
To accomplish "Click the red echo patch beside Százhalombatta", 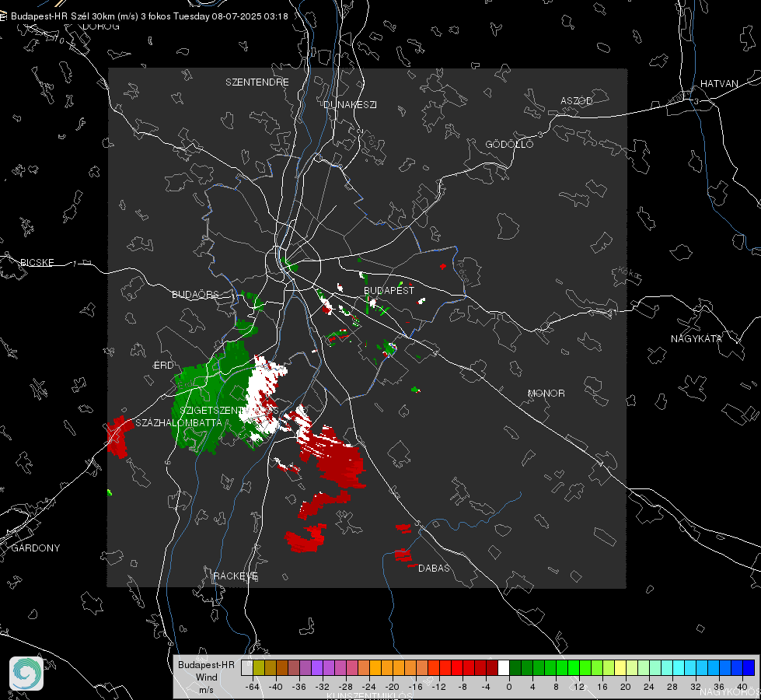I will 119,436.
